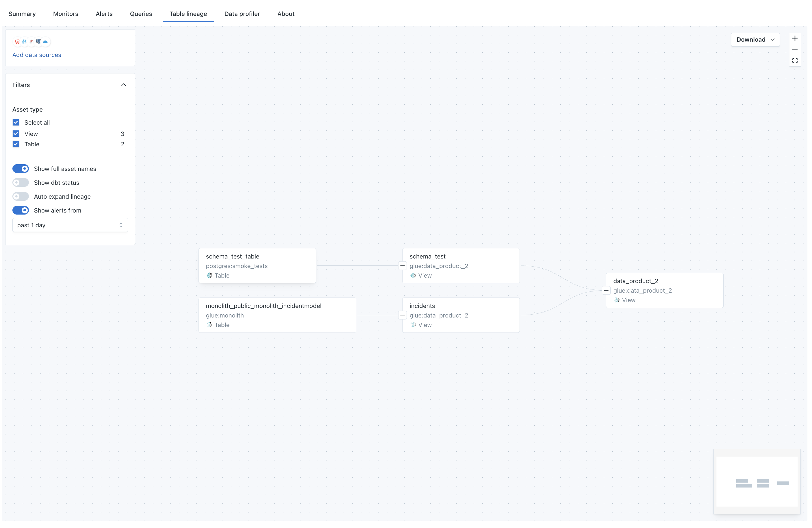Viewport: 812px width, 528px height.
Task: Open the Monitors tab
Action: pos(66,14)
